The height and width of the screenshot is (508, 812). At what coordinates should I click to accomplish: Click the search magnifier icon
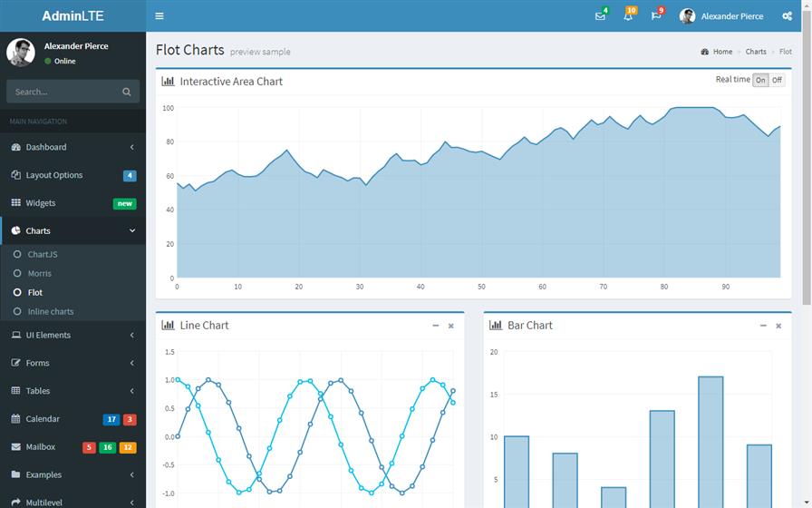(127, 92)
